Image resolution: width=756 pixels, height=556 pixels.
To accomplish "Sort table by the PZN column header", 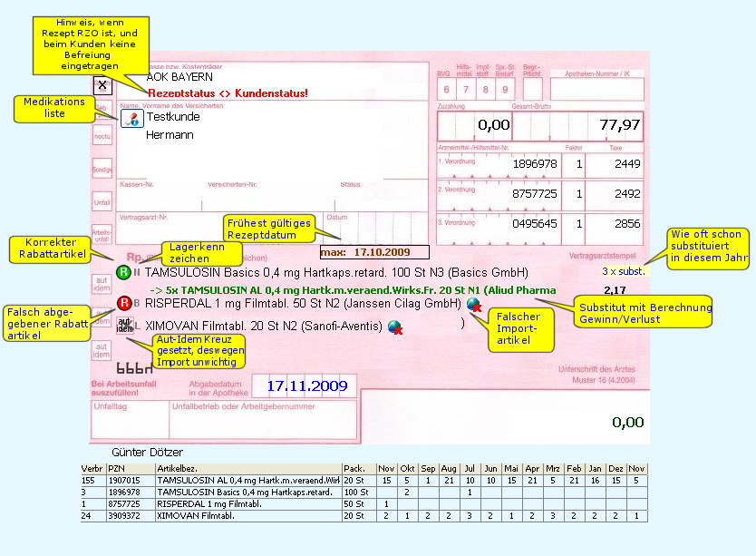I will 131,469.
